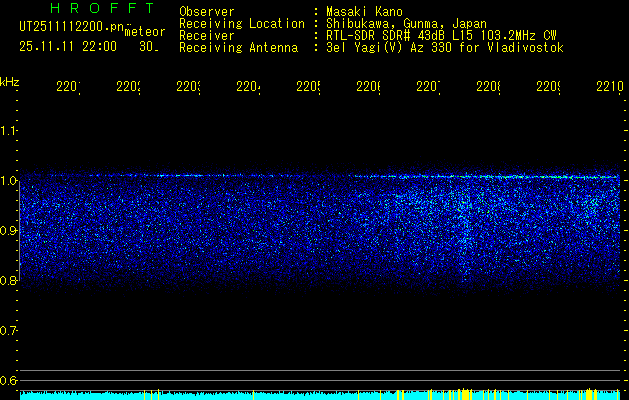Click 3el Yagi Az 330 Vladivostok text
629x400 pixels.
[x=445, y=48]
